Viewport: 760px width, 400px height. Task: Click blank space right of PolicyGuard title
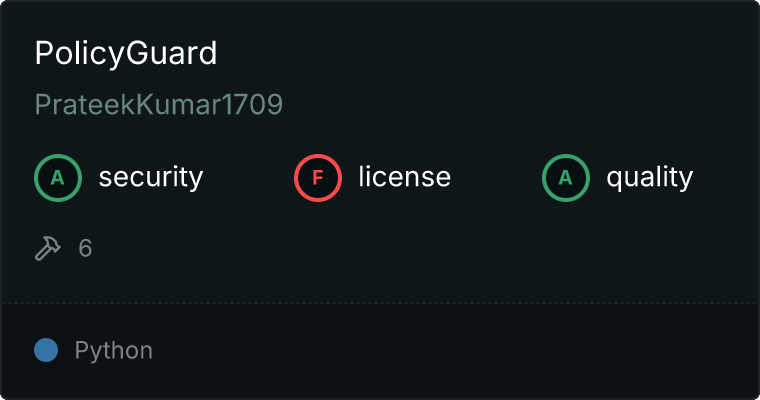click(x=485, y=53)
